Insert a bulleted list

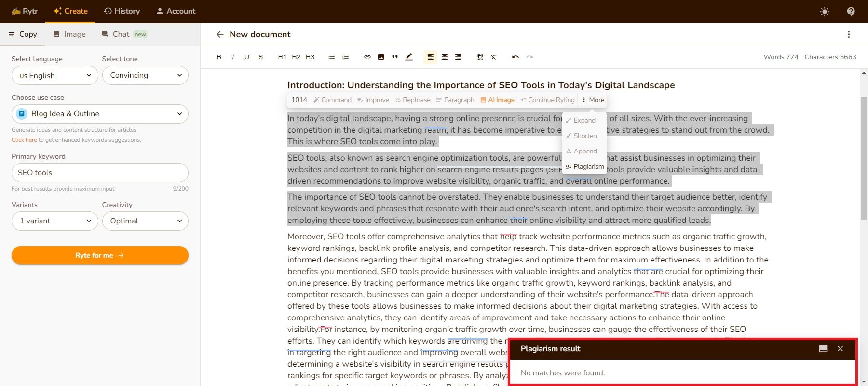(331, 57)
